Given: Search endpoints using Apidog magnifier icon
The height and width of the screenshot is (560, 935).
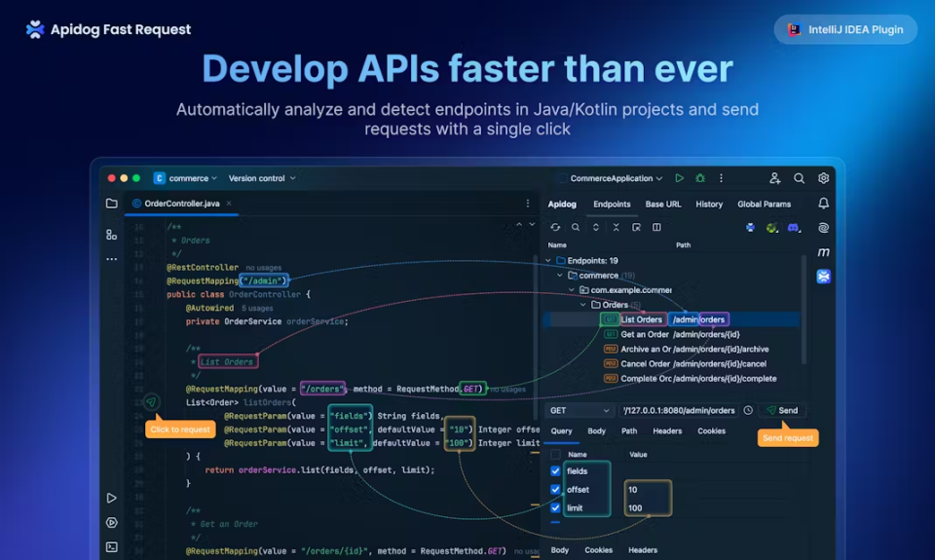Looking at the screenshot, I should (x=576, y=227).
